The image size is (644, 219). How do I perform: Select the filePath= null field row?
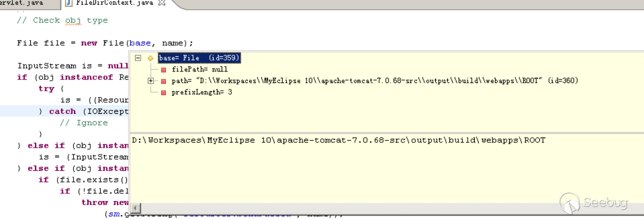[x=200, y=70]
